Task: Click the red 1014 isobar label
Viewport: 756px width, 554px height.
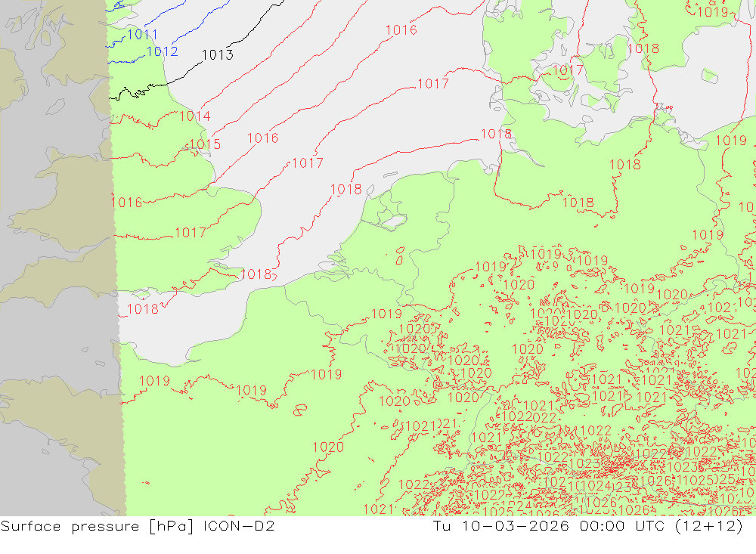Action: point(195,116)
